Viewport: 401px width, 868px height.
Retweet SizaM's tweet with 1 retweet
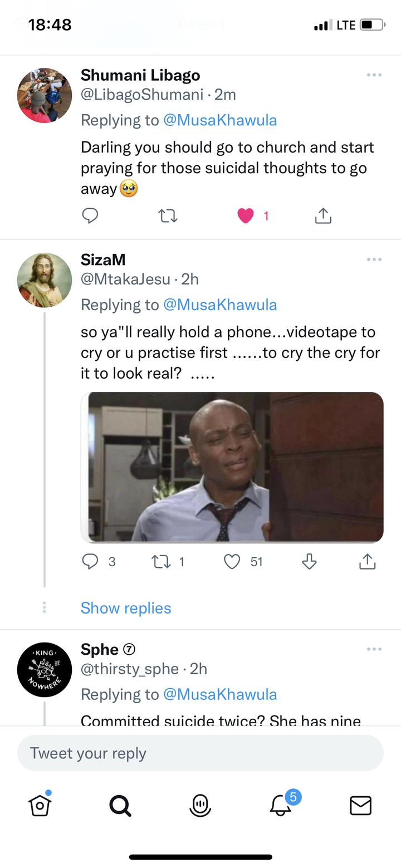click(161, 562)
